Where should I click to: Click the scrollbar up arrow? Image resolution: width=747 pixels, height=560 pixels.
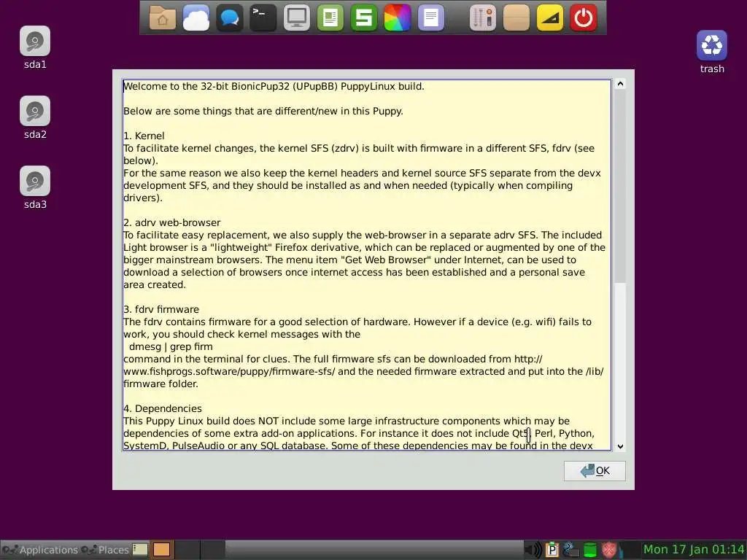[x=620, y=85]
